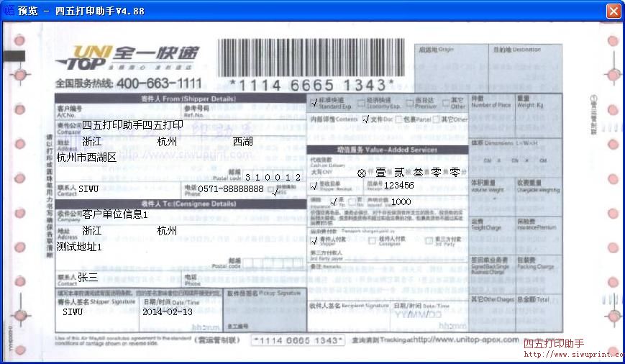Click the 目的地 Destination field
The image size is (625, 364).
[526, 68]
